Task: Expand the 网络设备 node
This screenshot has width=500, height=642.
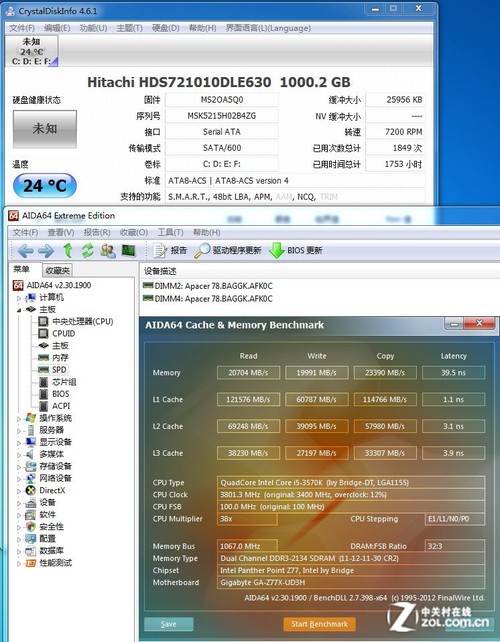Action: pyautogui.click(x=19, y=479)
